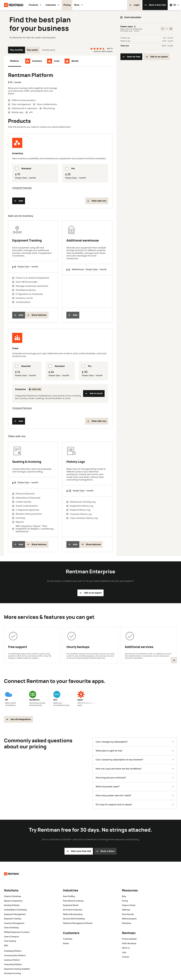Click the power users help question mark
The height and width of the screenshot is (980, 181).
click(135, 27)
